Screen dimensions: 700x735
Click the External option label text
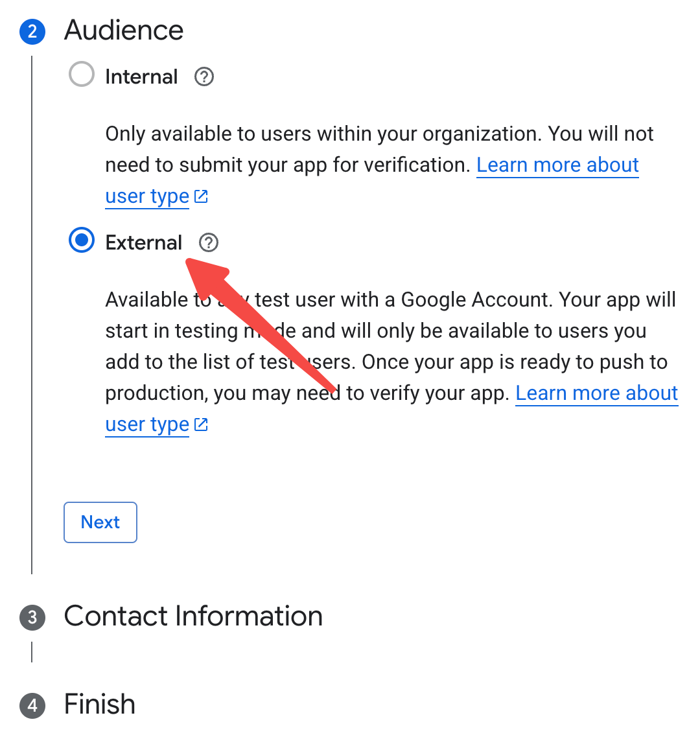[144, 243]
